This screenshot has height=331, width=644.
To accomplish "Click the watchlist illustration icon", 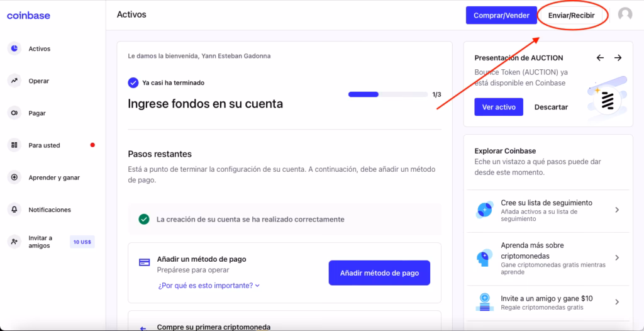I will click(485, 210).
